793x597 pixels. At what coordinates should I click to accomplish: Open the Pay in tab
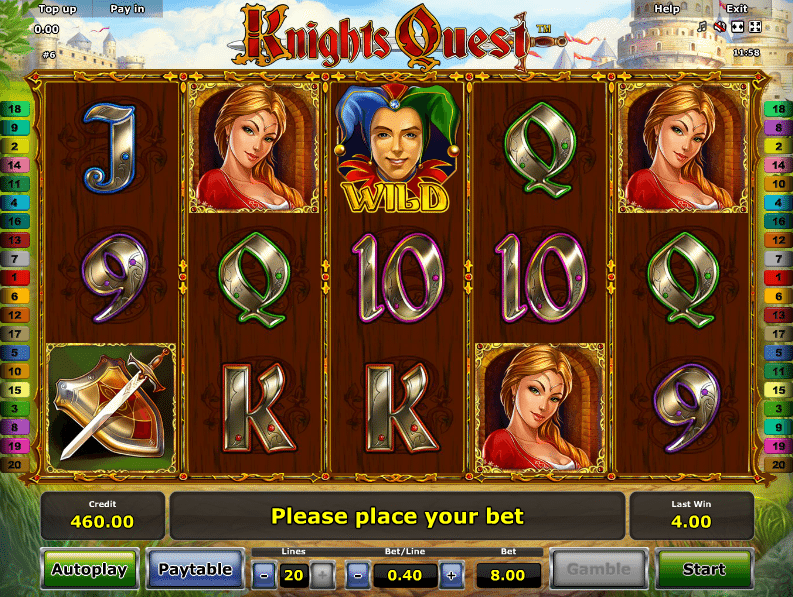(x=127, y=9)
